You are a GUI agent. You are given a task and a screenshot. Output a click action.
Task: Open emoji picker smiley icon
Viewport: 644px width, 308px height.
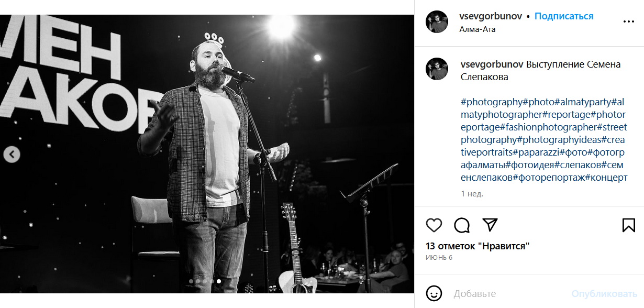tap(434, 293)
